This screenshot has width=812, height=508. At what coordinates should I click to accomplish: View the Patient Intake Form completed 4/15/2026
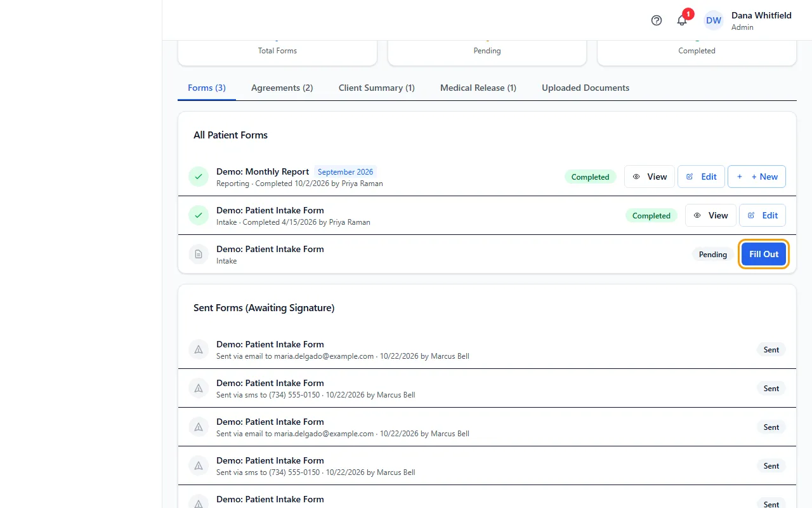coord(710,215)
